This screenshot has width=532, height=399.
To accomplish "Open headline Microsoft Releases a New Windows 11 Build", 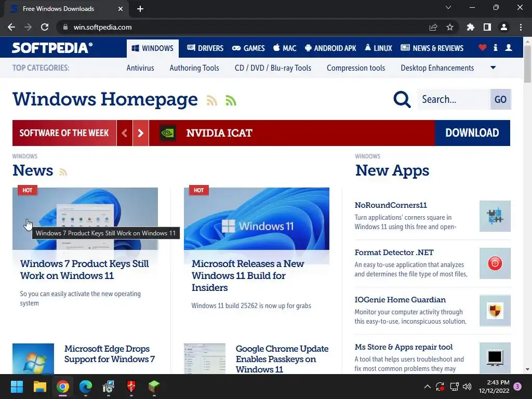I will click(248, 275).
